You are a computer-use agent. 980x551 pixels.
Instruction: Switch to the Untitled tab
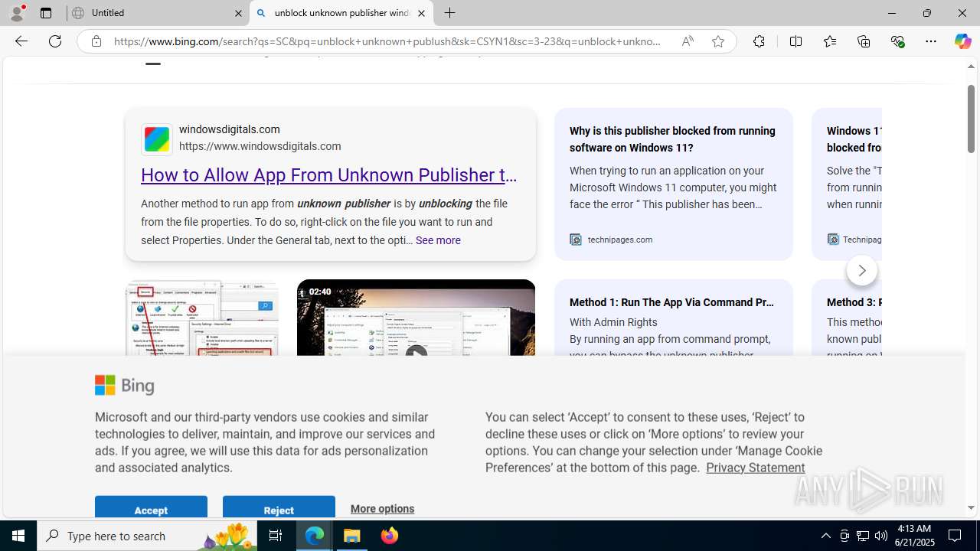[x=158, y=13]
